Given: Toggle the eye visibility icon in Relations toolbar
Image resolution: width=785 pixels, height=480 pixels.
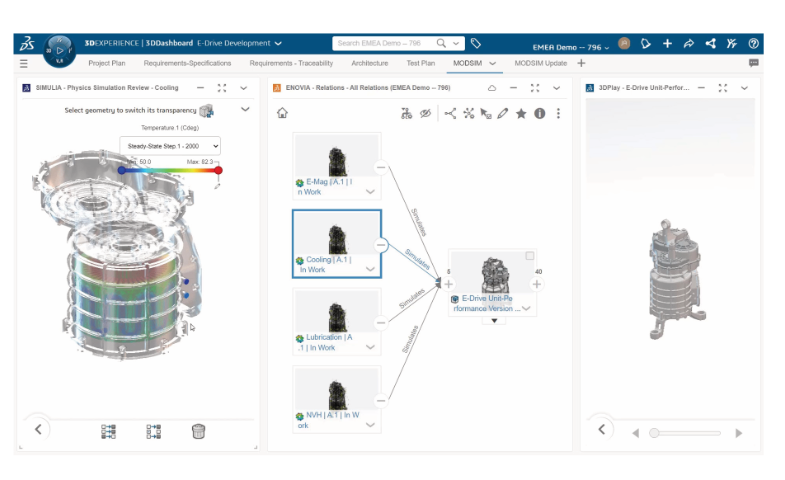Looking at the screenshot, I should point(425,113).
